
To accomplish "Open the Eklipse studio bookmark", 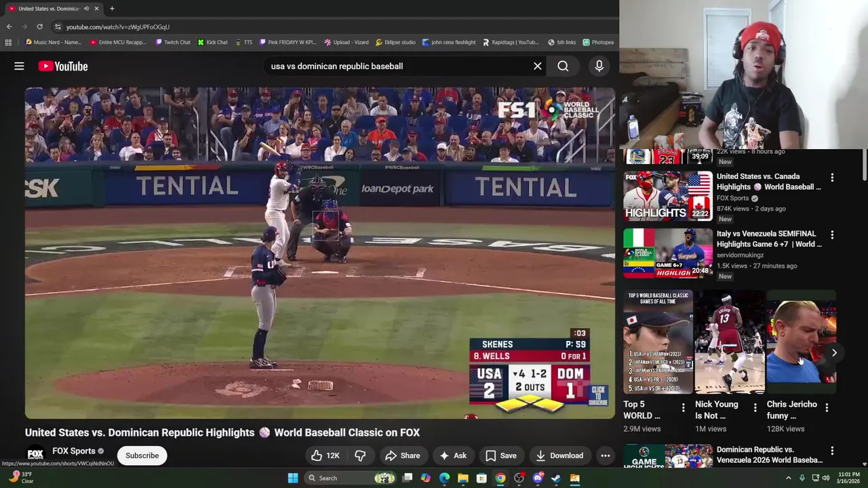I will tap(395, 42).
